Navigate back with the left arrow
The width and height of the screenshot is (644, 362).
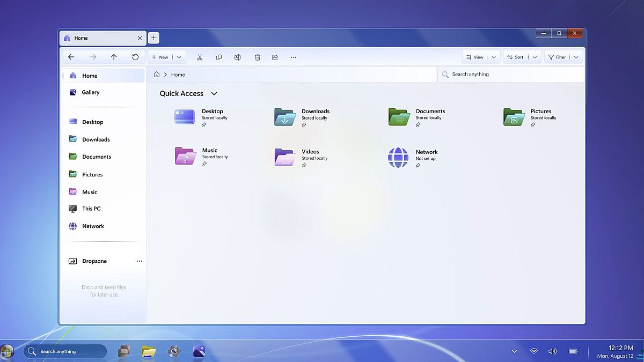coord(71,57)
